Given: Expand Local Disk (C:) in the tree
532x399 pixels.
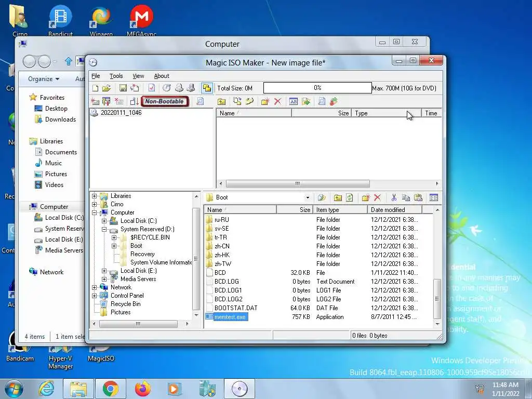Looking at the screenshot, I should tap(104, 221).
